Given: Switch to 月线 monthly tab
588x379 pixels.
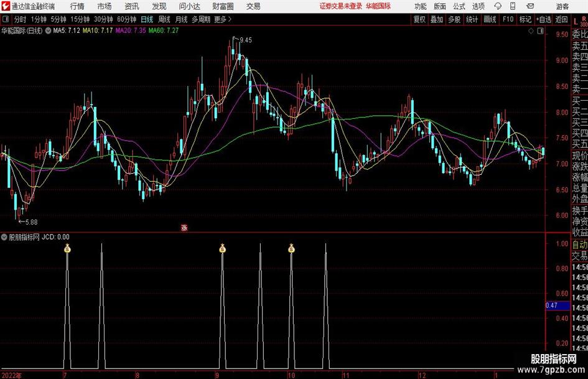Looking at the screenshot, I should pos(181,19).
